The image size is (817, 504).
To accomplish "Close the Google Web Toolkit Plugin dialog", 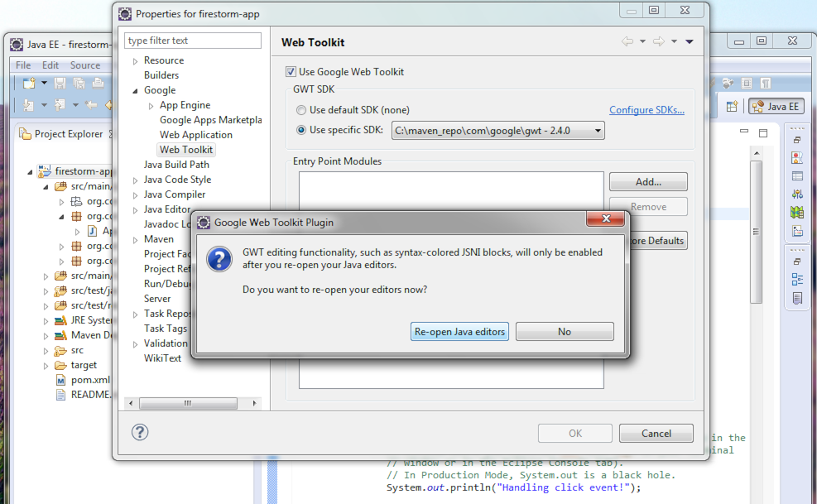I will click(x=605, y=219).
